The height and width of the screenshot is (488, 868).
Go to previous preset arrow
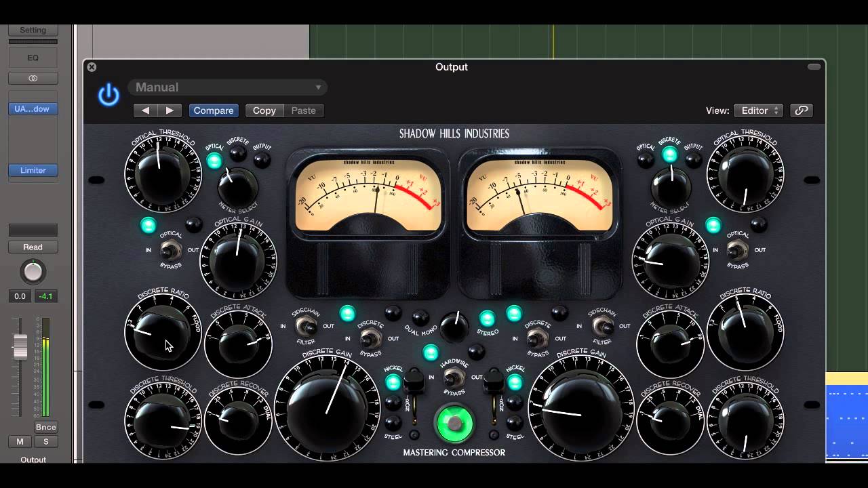tap(145, 110)
